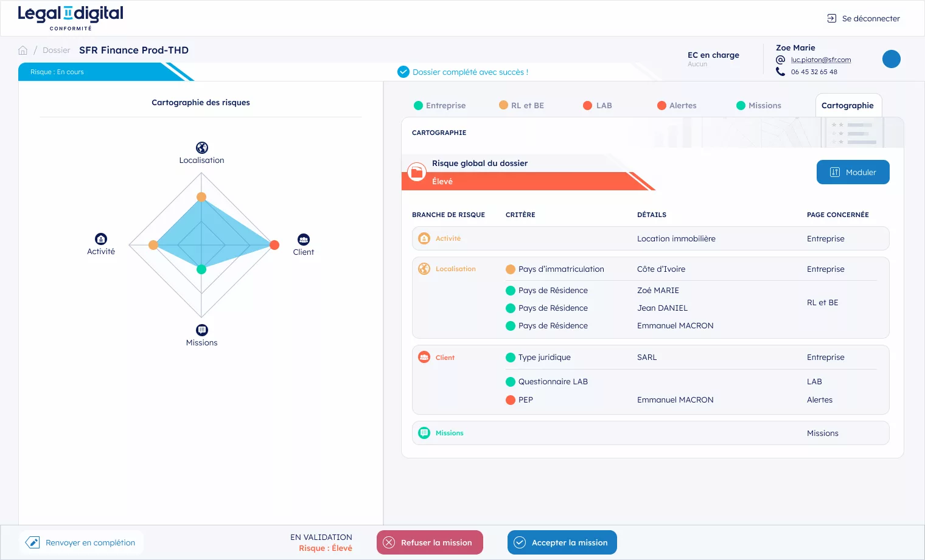Viewport: 925px width, 560px height.
Task: Click Renvoyer en complétion
Action: coord(82,542)
